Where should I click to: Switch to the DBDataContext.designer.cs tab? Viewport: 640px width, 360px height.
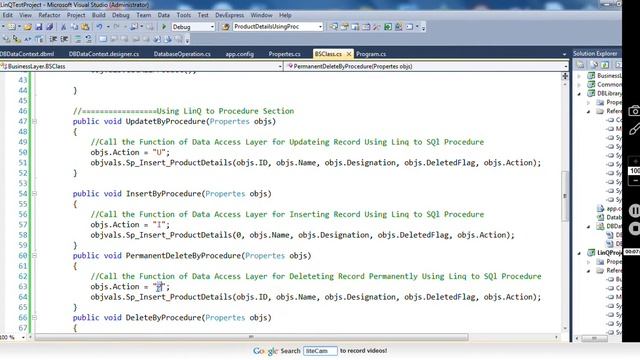104,54
